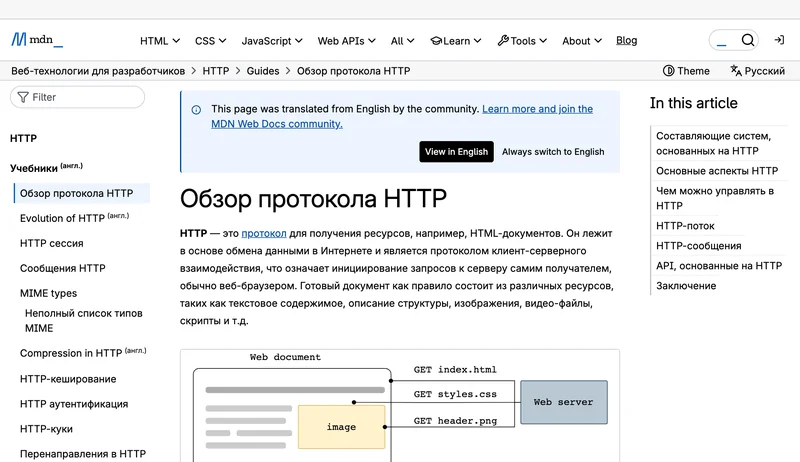Open HTTP-кеширование sidebar item
The image size is (800, 462).
click(68, 379)
